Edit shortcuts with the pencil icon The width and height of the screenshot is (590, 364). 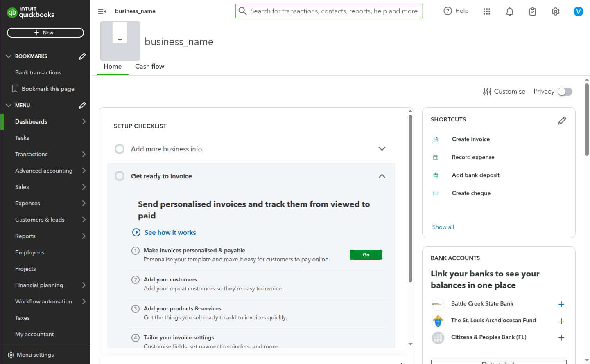[562, 121]
